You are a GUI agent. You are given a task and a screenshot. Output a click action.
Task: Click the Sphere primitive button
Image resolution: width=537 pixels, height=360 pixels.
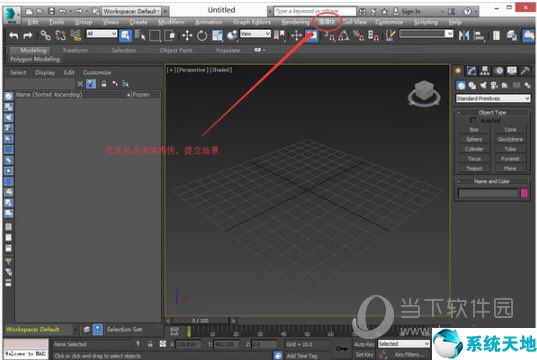474,139
